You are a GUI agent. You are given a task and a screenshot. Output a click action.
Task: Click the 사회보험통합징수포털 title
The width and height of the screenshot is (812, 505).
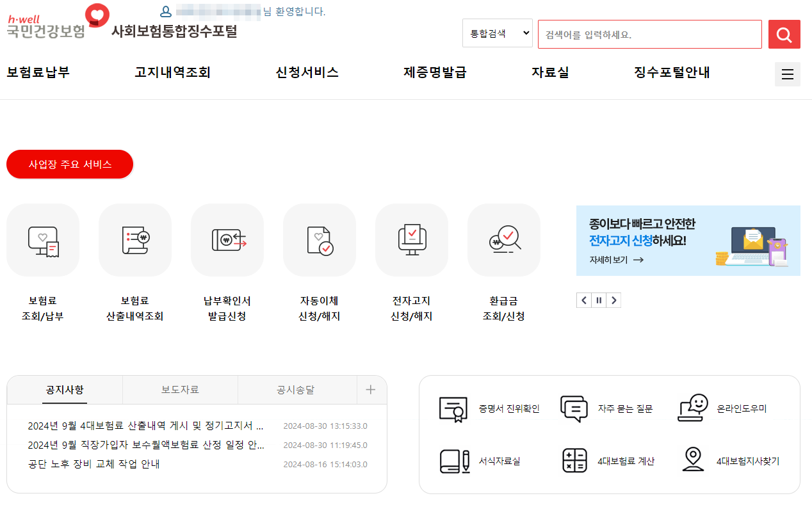coord(174,31)
